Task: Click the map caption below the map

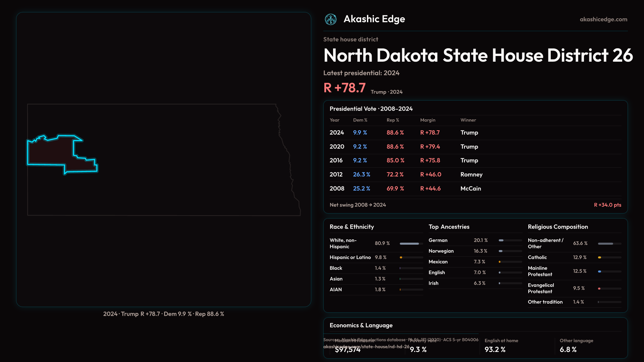Action: point(163,314)
